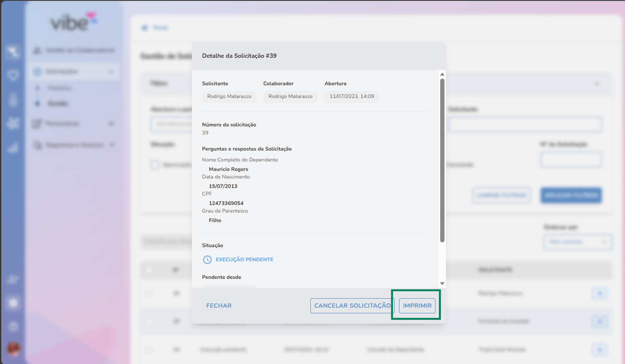Click the Home breadcrumb icon
The height and width of the screenshot is (364, 625).
coord(145,28)
